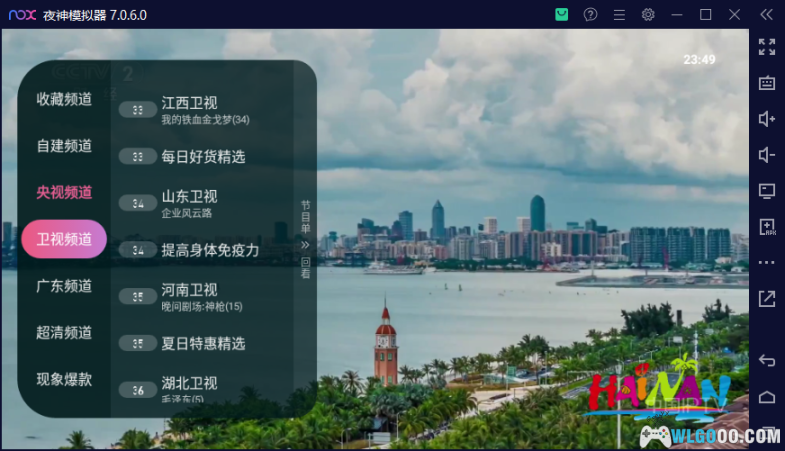
Task: Expand program guide via 节目单 arrow strip
Action: [x=305, y=239]
